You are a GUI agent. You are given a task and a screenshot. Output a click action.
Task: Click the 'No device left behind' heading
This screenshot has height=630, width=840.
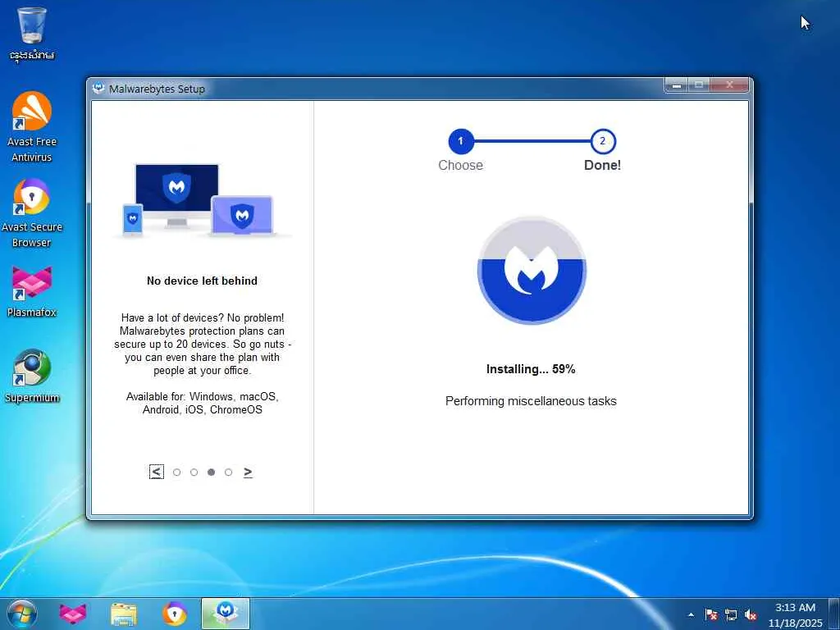click(202, 281)
